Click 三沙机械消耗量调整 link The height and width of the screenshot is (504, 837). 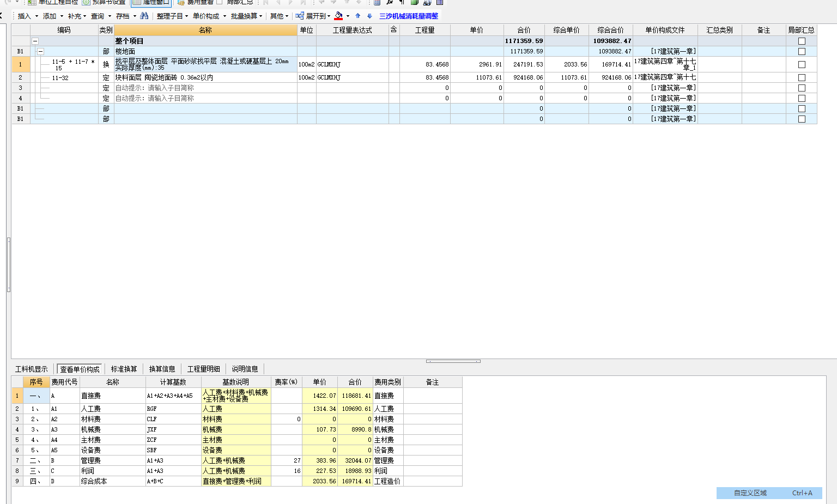409,16
